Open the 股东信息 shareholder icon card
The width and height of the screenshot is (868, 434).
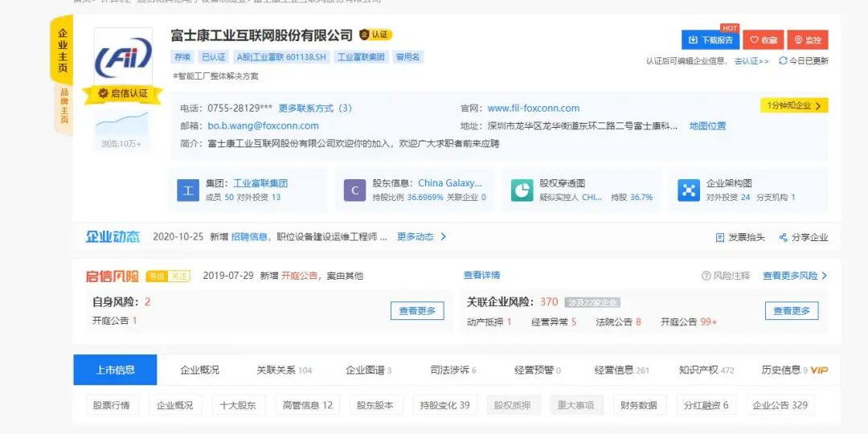click(x=354, y=190)
